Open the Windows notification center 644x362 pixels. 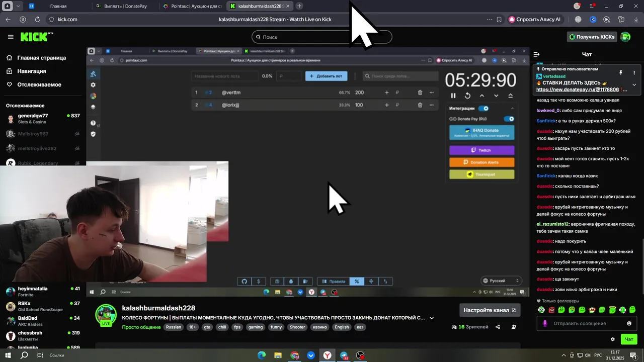633,355
